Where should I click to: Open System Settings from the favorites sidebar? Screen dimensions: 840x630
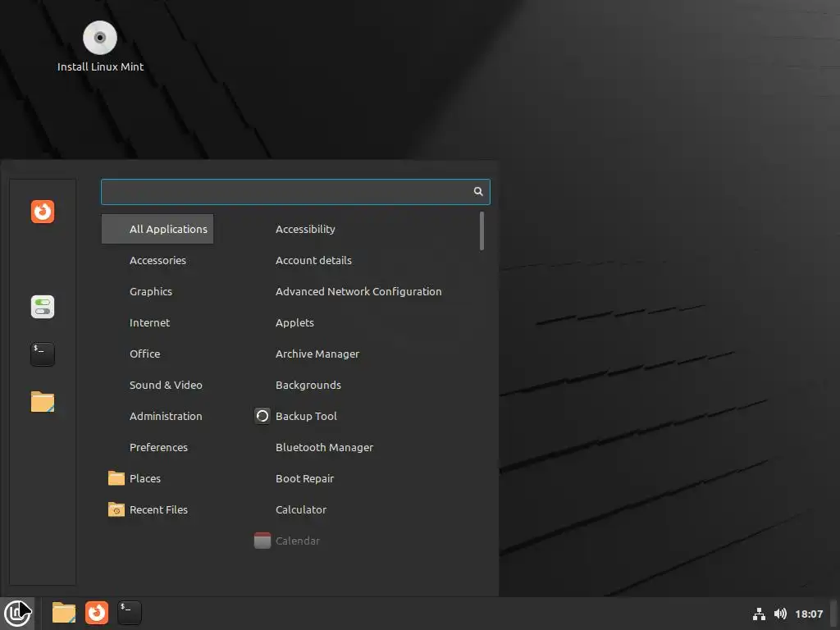pos(43,307)
